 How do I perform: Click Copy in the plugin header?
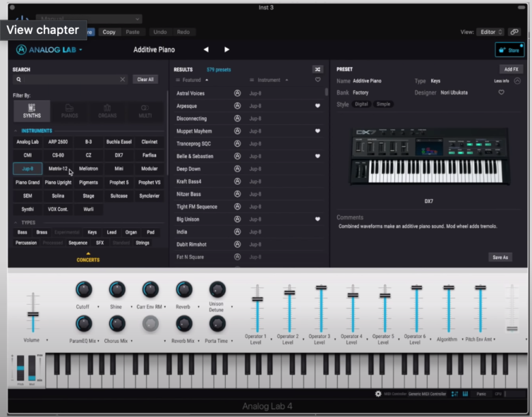(109, 32)
